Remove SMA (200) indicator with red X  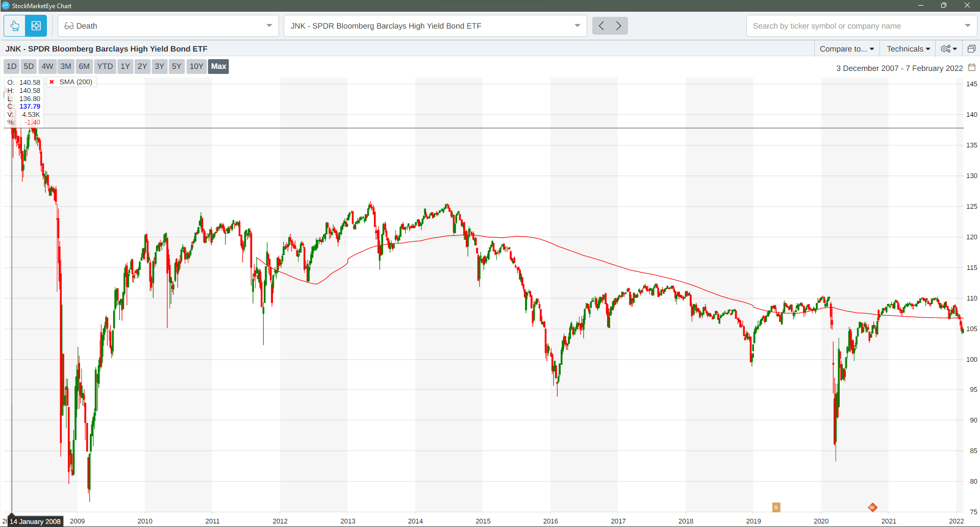pyautogui.click(x=52, y=82)
